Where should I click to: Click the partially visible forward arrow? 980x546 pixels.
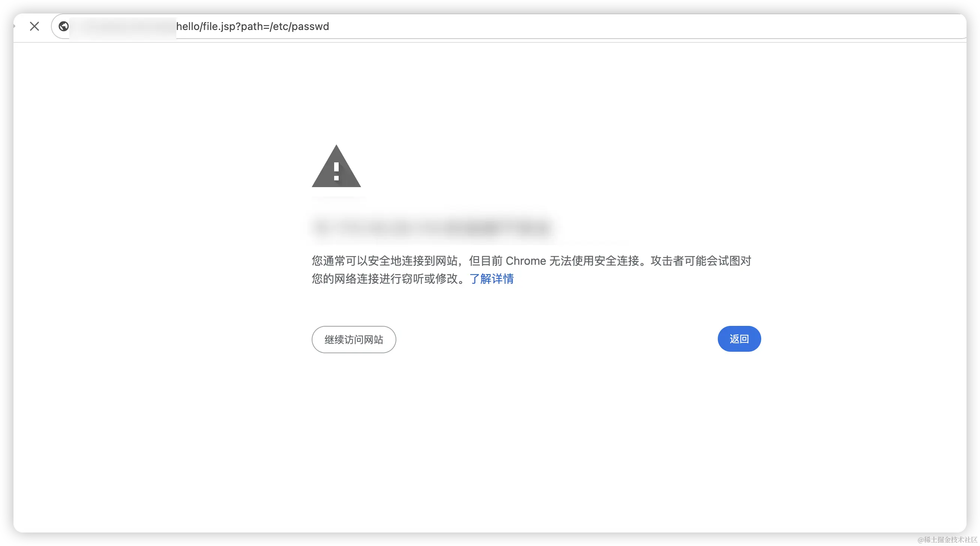14,26
